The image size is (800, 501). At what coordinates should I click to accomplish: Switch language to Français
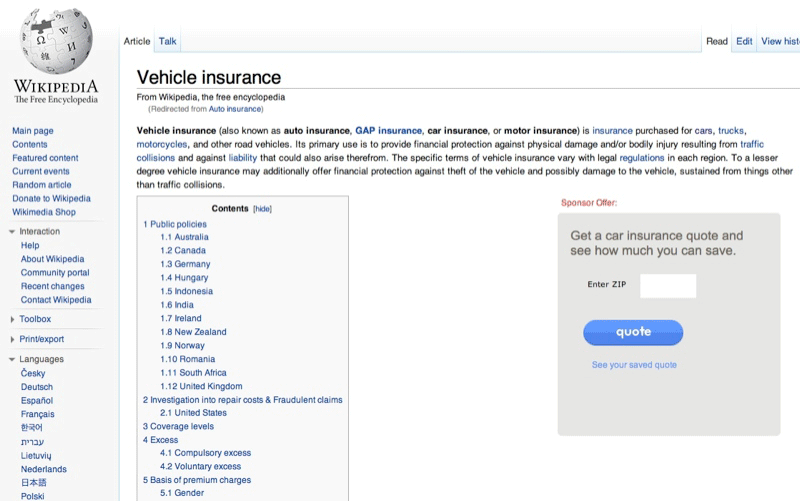coord(38,414)
